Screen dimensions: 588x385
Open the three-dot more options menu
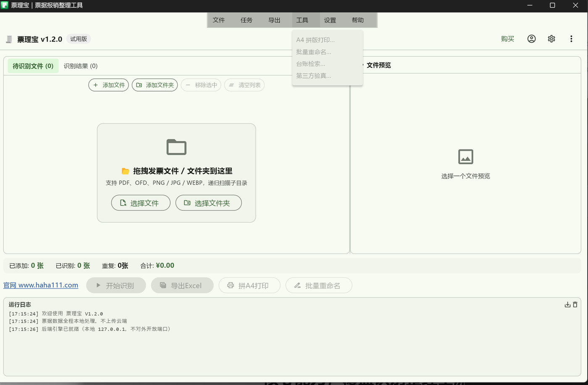point(571,39)
